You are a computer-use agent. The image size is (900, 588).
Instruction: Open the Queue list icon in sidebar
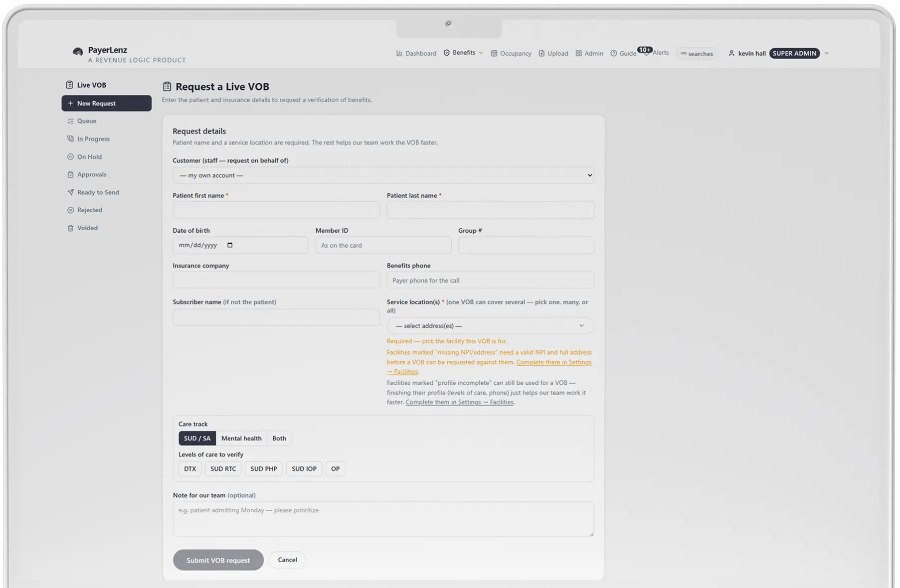tap(70, 121)
